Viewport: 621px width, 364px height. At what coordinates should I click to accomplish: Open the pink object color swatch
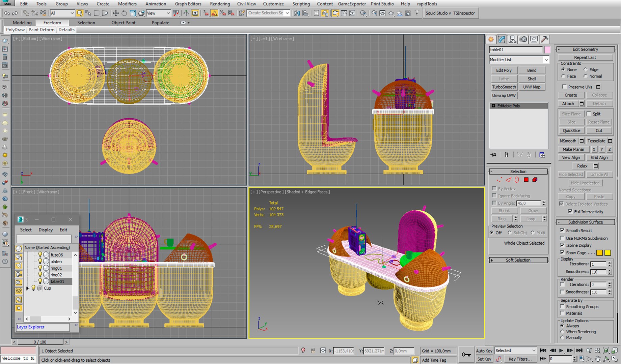click(547, 50)
